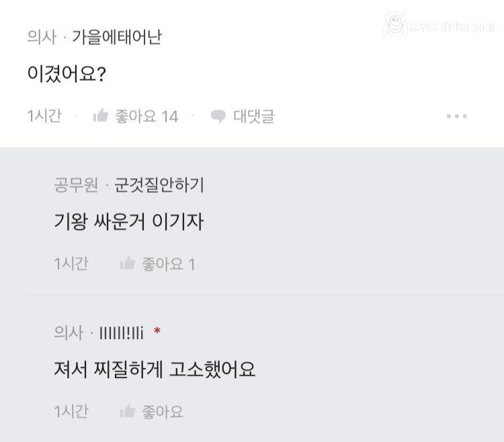This screenshot has width=504, height=442.
Task: Open the three-dot more options menu
Action: pos(456,116)
